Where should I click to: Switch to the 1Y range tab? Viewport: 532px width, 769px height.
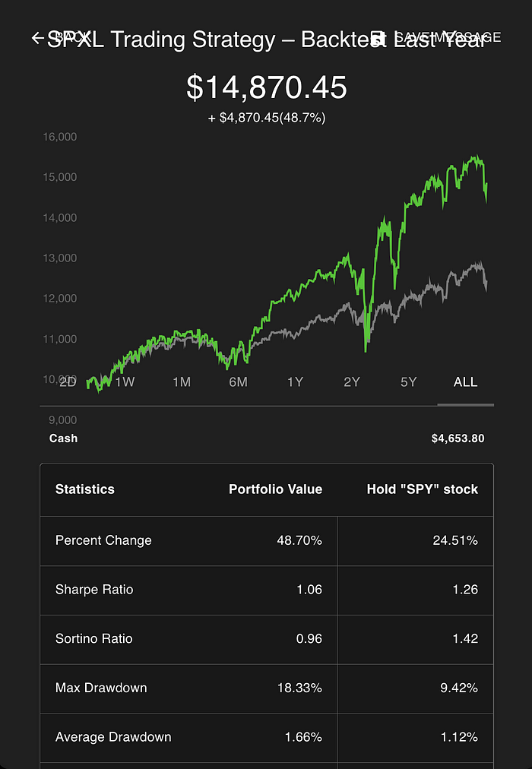pyautogui.click(x=295, y=381)
